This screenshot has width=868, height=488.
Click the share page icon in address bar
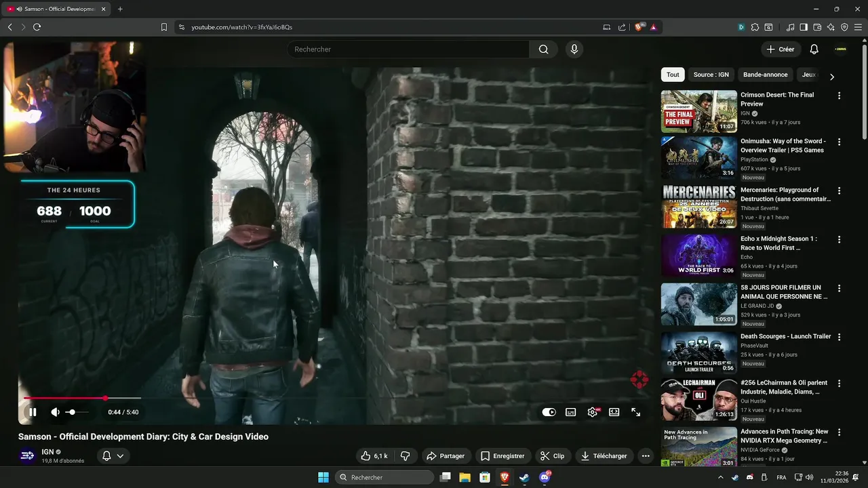pos(622,27)
